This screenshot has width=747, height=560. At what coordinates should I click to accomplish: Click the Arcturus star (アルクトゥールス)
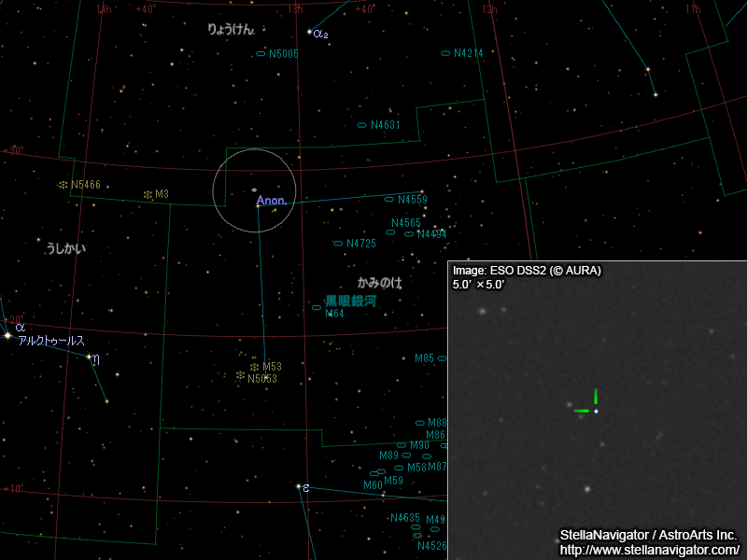[x=7, y=335]
